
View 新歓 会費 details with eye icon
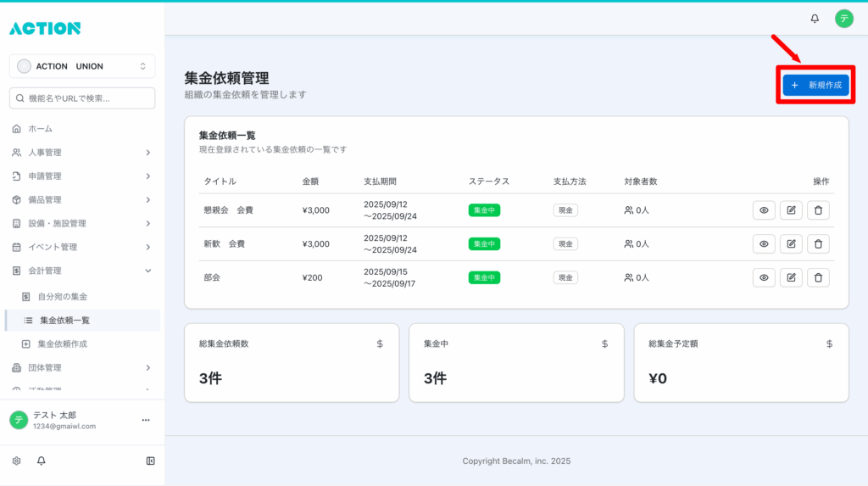[x=764, y=244]
